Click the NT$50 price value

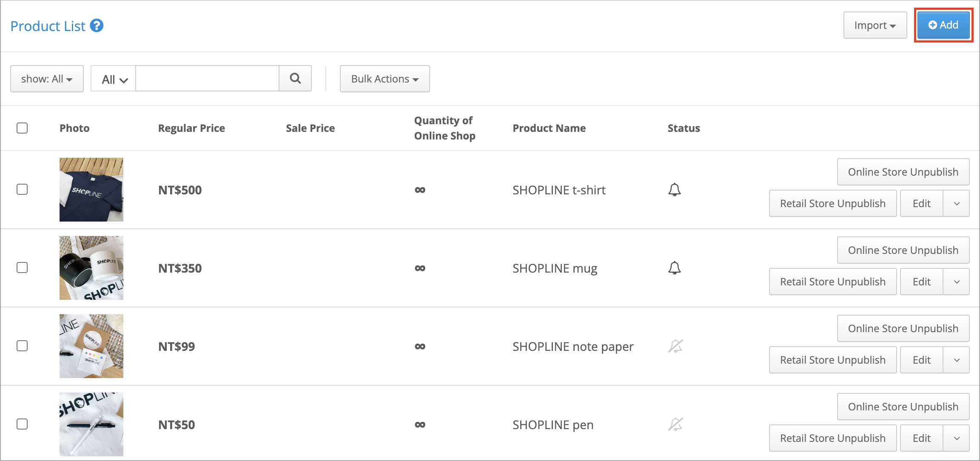click(177, 425)
